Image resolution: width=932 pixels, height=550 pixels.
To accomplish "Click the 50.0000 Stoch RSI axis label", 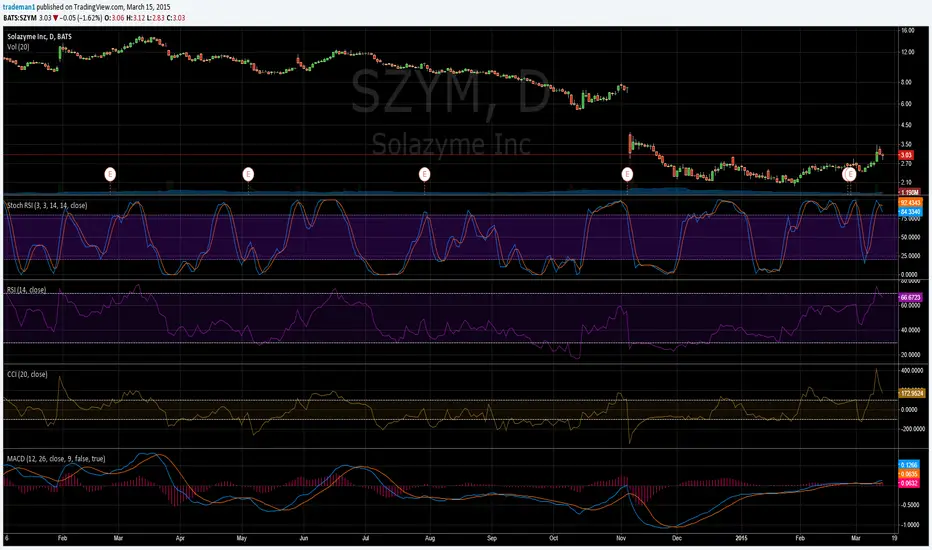I will [x=911, y=237].
